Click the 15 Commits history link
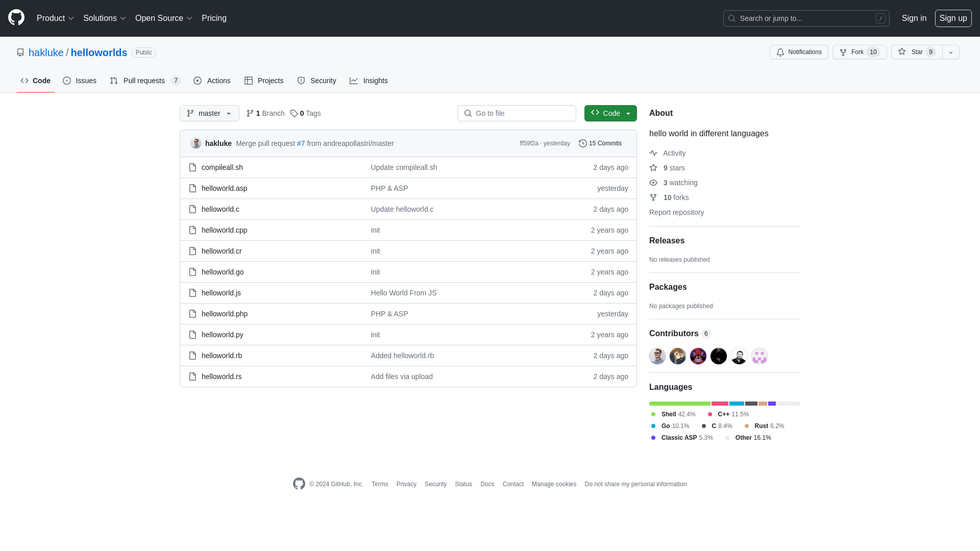Image resolution: width=980 pixels, height=551 pixels. coord(600,143)
